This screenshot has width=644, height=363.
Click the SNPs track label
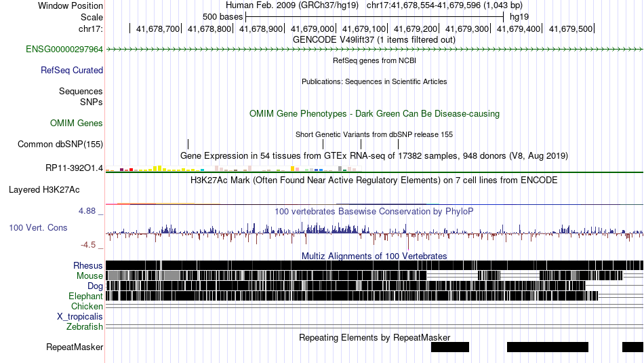[x=92, y=102]
